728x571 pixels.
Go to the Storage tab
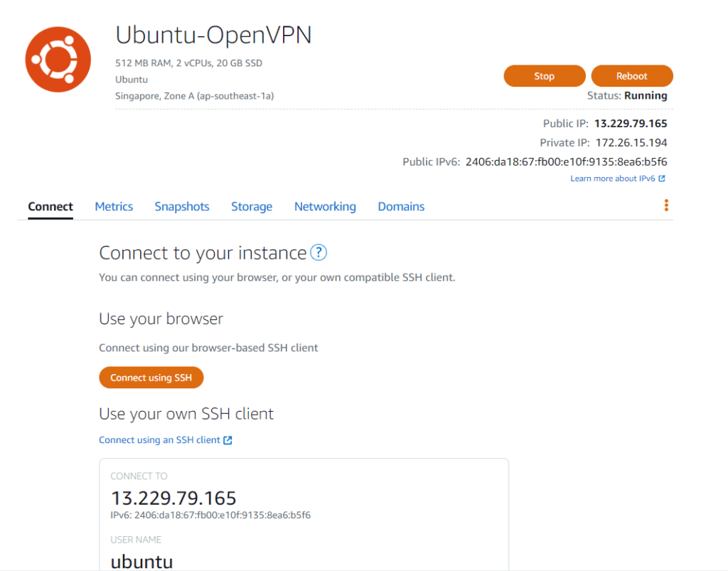(x=252, y=206)
